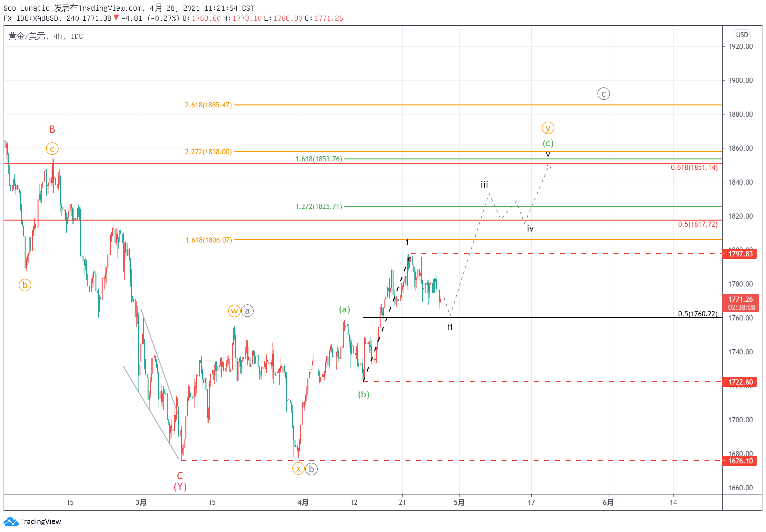Click the green (c) wave label
Image resolution: width=766 pixels, height=532 pixels.
point(548,143)
